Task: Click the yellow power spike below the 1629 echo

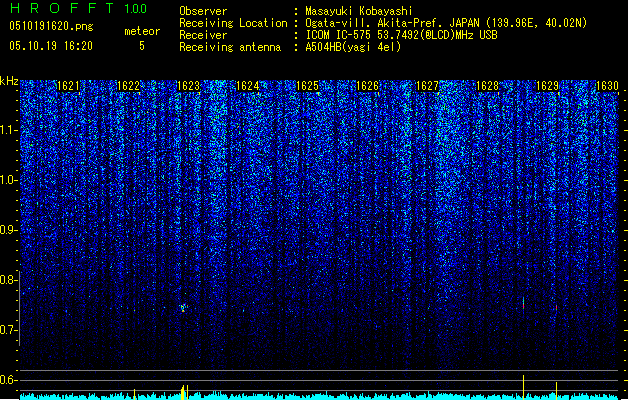Action: point(556,391)
